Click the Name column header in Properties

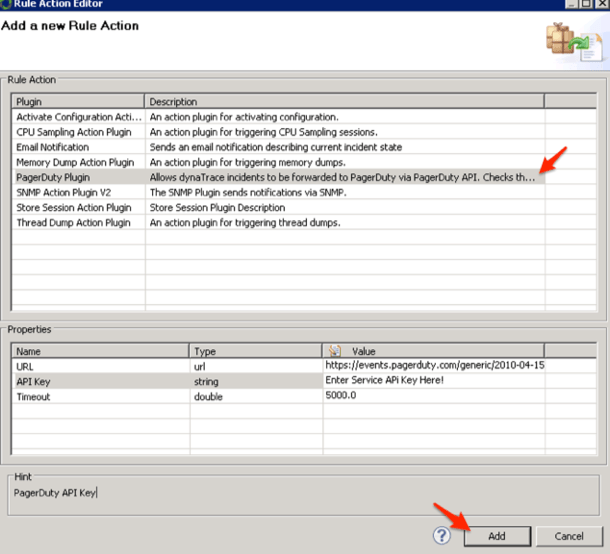(x=100, y=351)
